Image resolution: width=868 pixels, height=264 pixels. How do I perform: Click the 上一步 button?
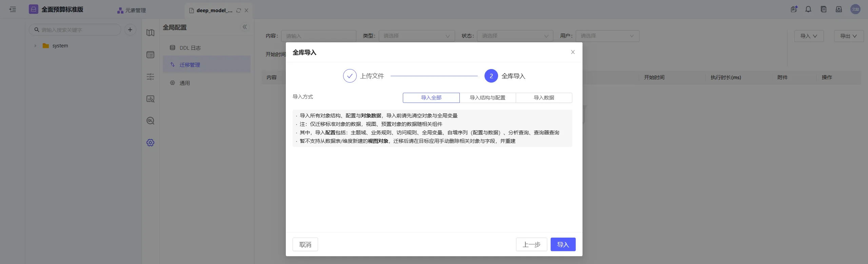[x=531, y=244]
